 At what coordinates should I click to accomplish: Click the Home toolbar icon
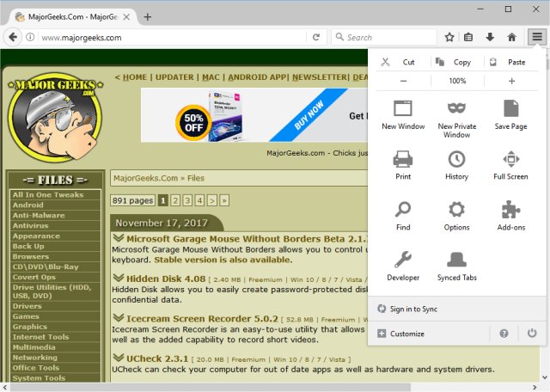512,37
